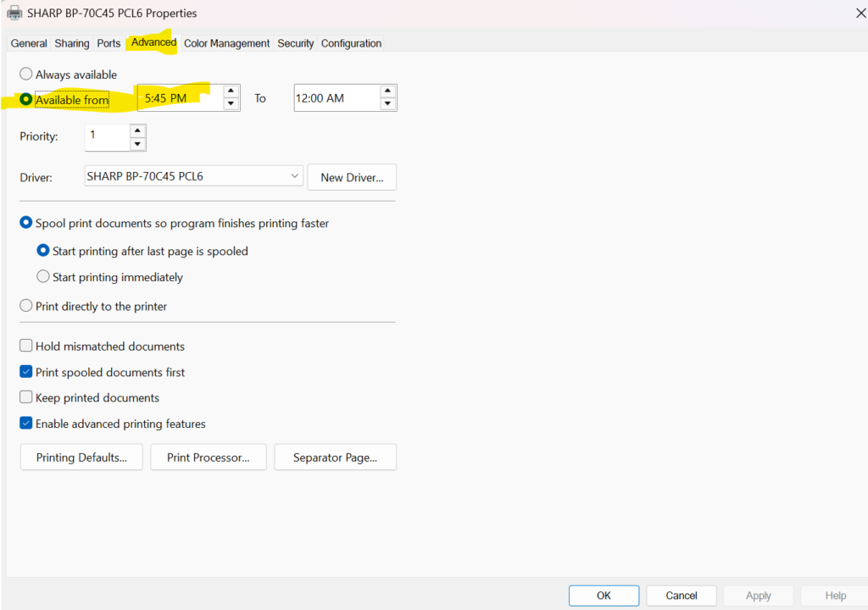Enable Keep printed documents checkbox
The height and width of the screenshot is (610, 868).
point(27,397)
